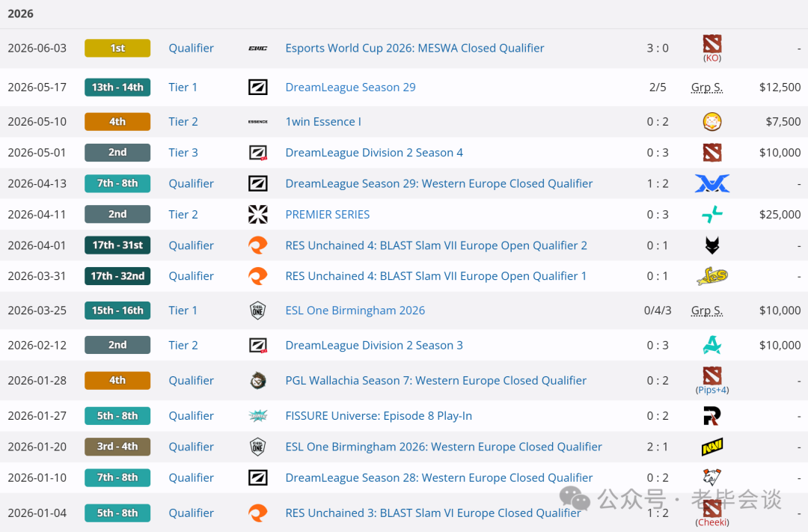Click the teal opponent logo in PREMIER SERIES row
Screen dimensions: 808x532
(712, 215)
